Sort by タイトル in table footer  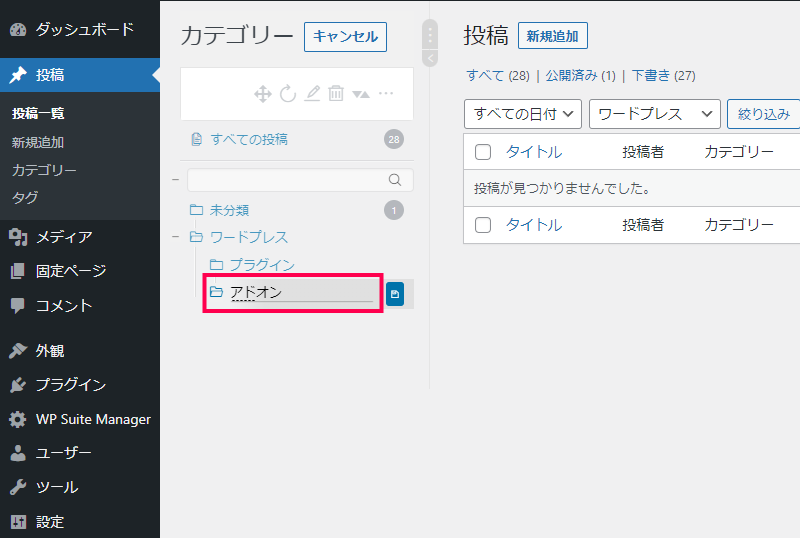tap(534, 225)
